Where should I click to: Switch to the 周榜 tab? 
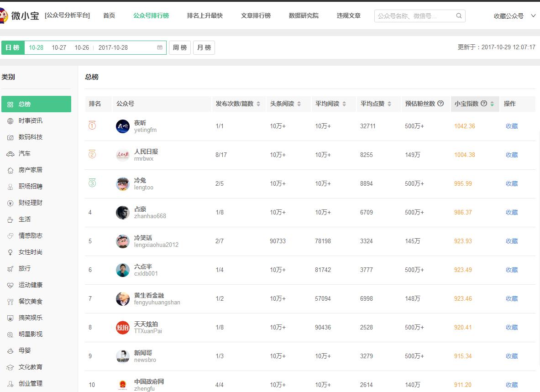(179, 47)
